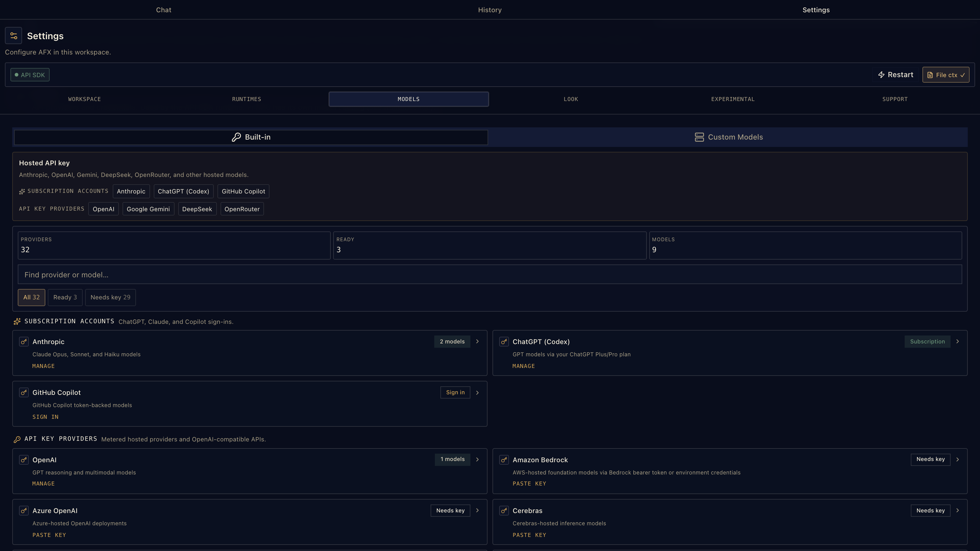Switch to the Chat top tab

coord(164,10)
